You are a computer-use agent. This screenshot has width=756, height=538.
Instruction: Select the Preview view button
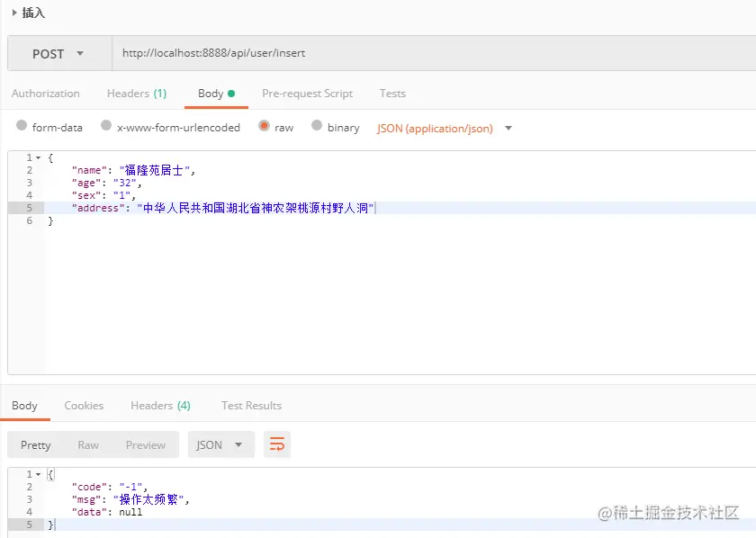146,445
